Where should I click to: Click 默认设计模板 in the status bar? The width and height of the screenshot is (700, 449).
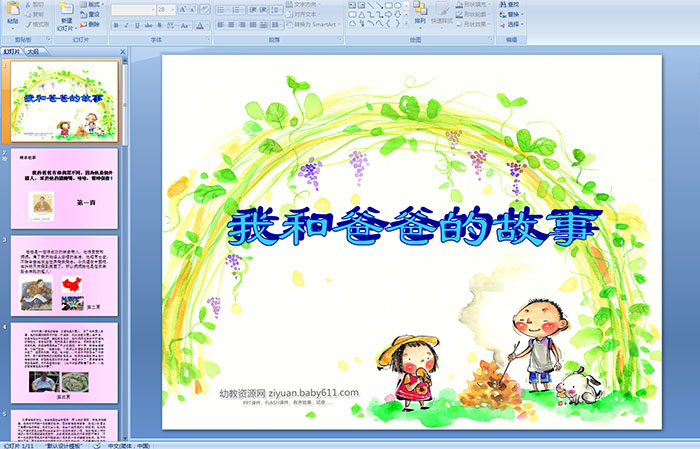tap(63, 445)
